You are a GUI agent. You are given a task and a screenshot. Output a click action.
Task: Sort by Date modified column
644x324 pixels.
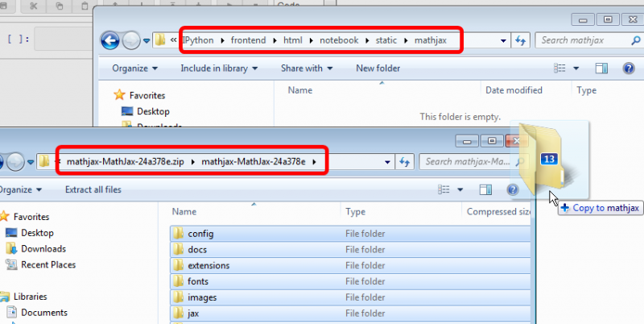coord(514,90)
